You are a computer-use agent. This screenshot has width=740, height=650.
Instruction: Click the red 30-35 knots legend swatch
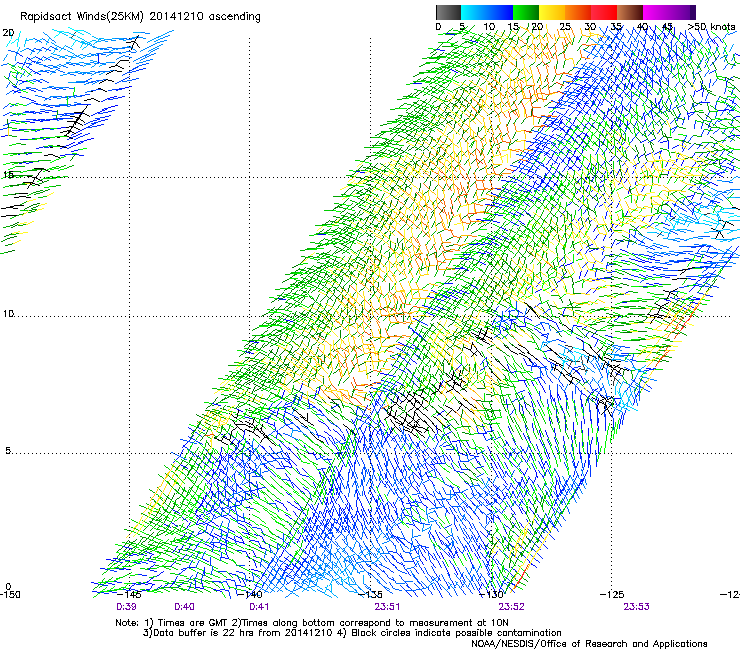point(604,12)
